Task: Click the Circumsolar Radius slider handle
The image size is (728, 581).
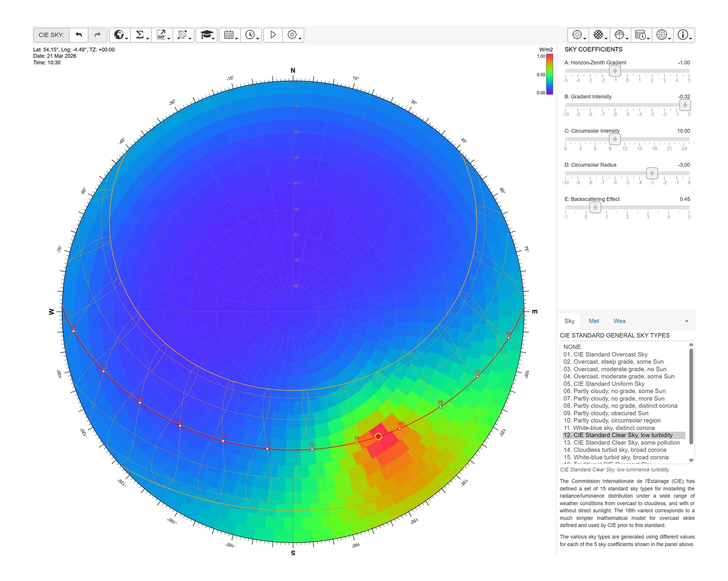Action: (x=652, y=173)
